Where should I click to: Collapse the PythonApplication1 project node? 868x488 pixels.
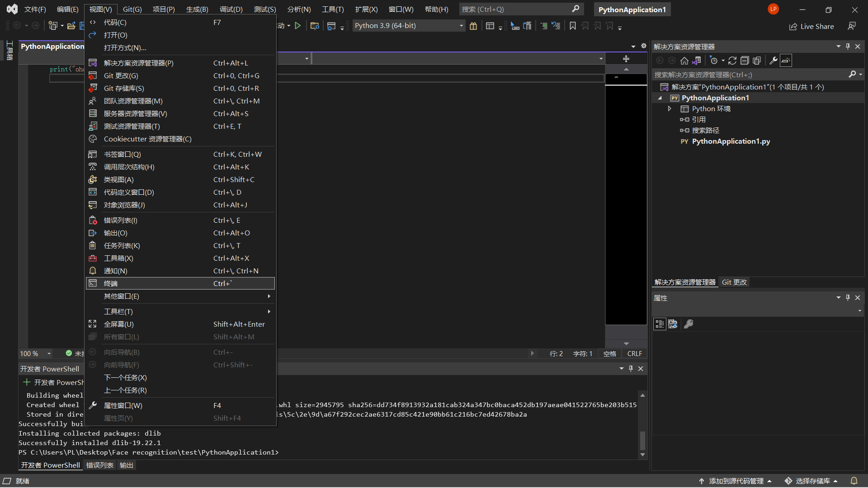(660, 98)
